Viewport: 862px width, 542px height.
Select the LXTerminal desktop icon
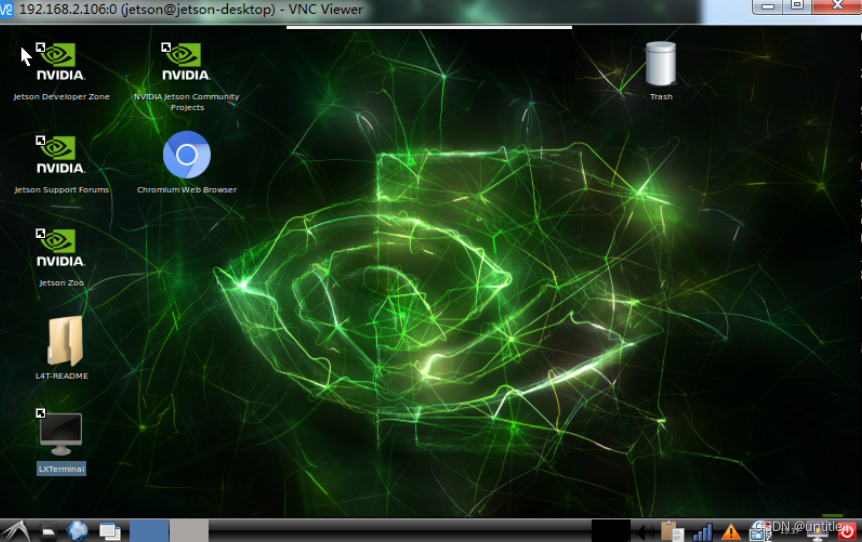tap(60, 433)
